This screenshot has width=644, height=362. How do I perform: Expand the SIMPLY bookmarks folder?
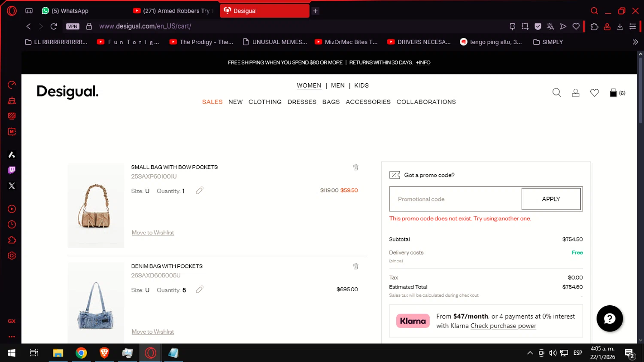pos(548,42)
